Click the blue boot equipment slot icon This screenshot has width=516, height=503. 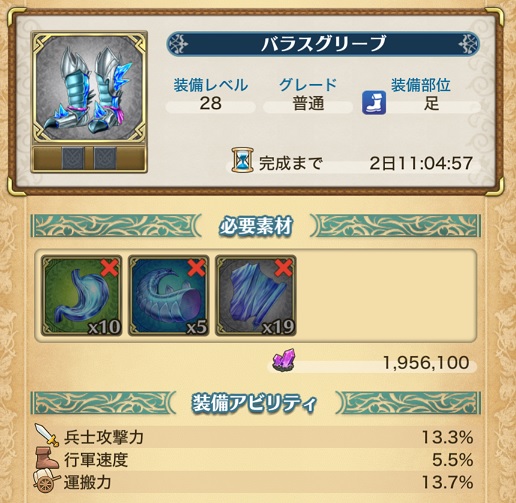pos(374,103)
